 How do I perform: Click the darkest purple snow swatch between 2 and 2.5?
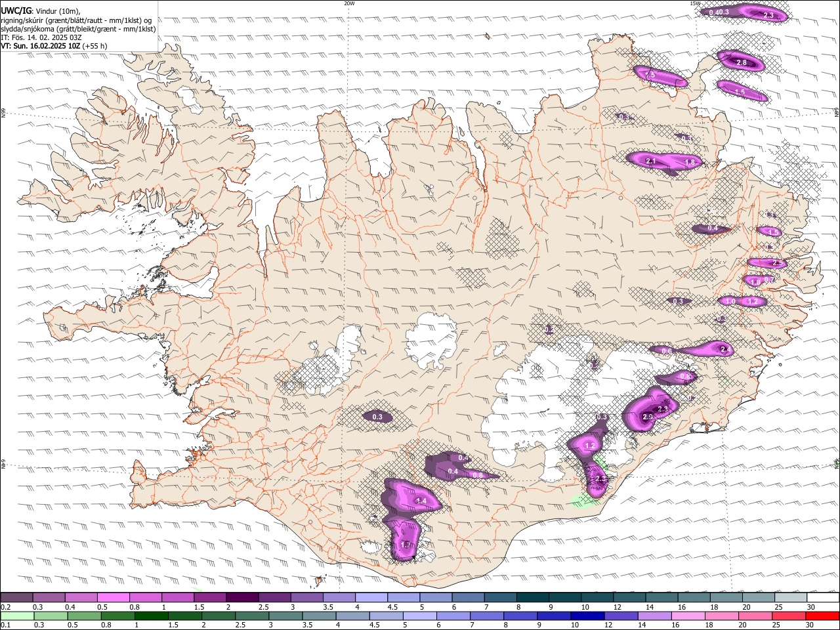click(241, 598)
